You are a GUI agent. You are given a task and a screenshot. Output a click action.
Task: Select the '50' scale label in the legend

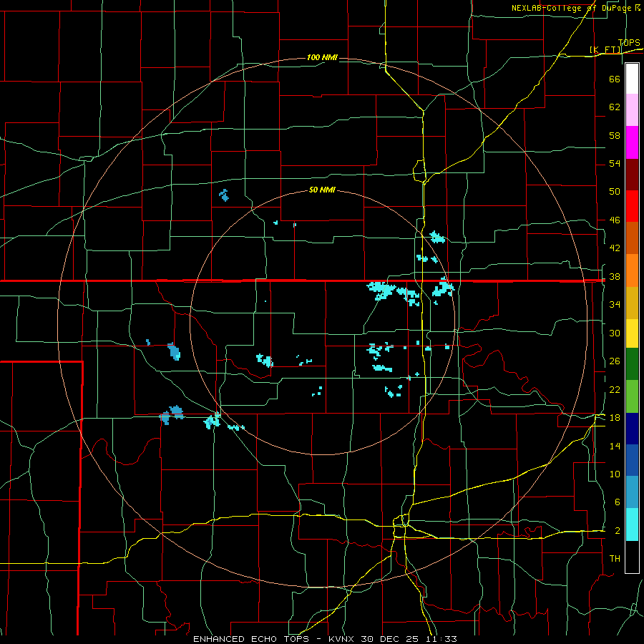615,191
